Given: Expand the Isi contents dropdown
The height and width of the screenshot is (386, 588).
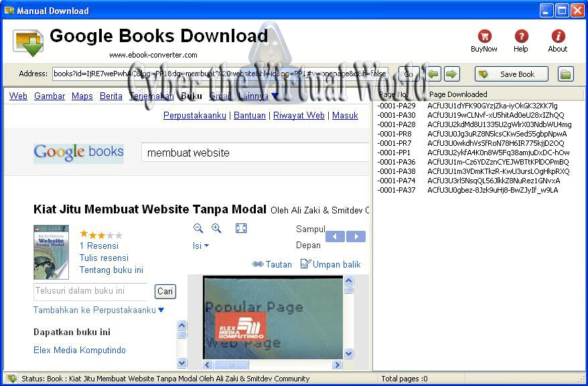Looking at the screenshot, I should pyautogui.click(x=201, y=246).
